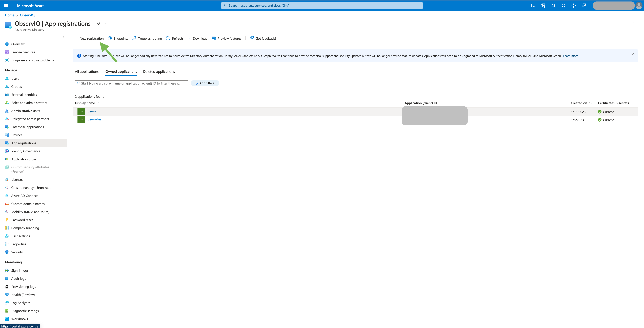Open portal settings gear
Image resolution: width=644 pixels, height=328 pixels.
point(563,5)
